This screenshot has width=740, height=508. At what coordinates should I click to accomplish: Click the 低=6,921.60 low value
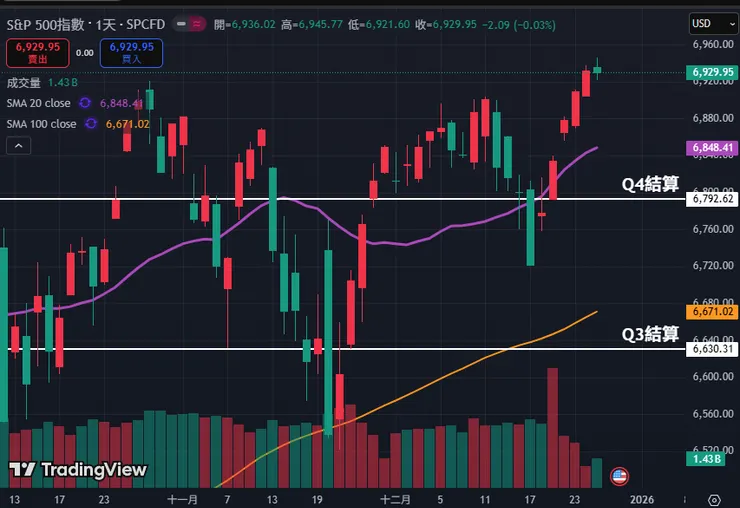pyautogui.click(x=379, y=25)
